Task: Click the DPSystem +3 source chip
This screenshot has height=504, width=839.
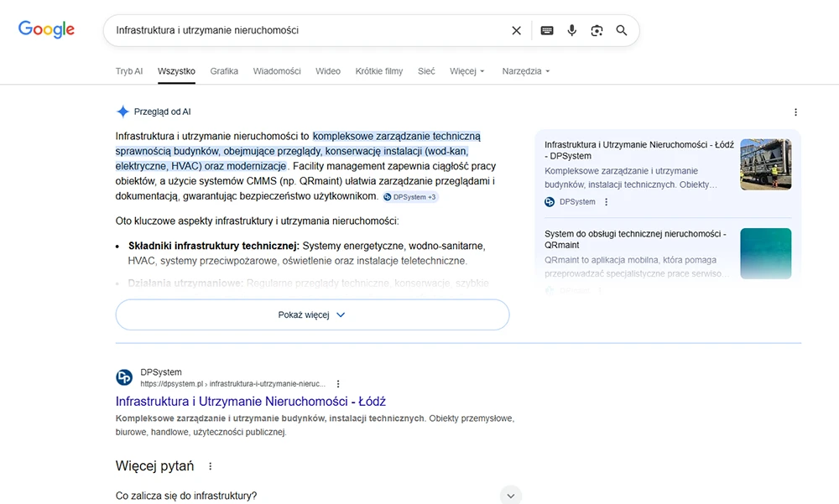Action: (410, 197)
